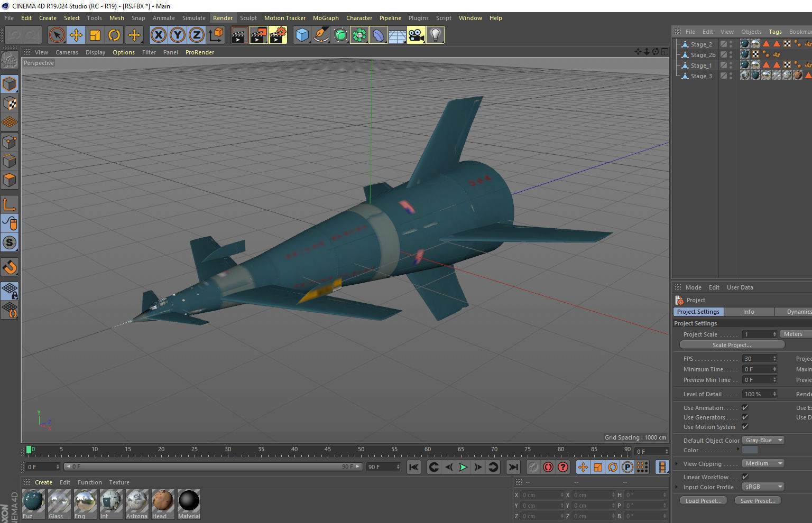This screenshot has width=812, height=523.
Task: Select the spline Pen tool
Action: pyautogui.click(x=321, y=35)
